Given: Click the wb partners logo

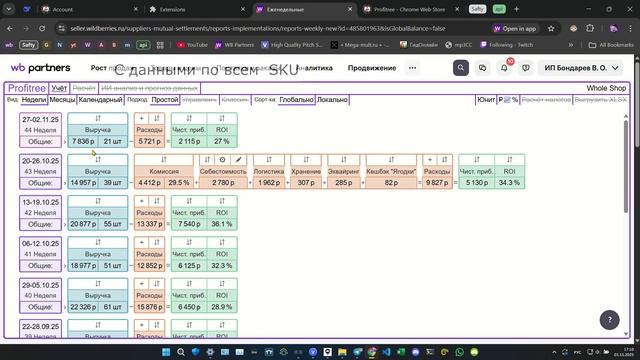Looking at the screenshot, I should (x=40, y=68).
